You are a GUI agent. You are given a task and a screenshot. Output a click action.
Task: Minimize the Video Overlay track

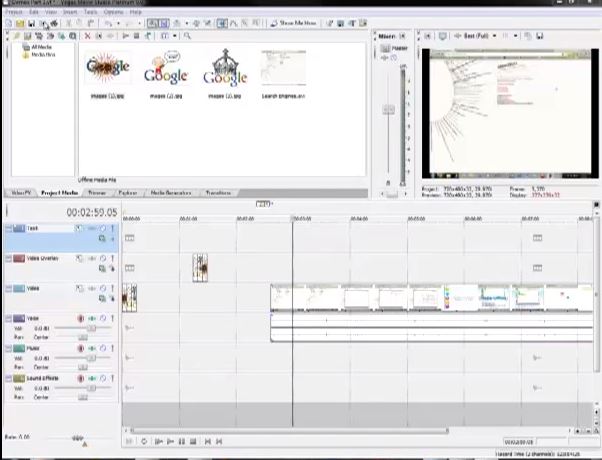[x=8, y=258]
